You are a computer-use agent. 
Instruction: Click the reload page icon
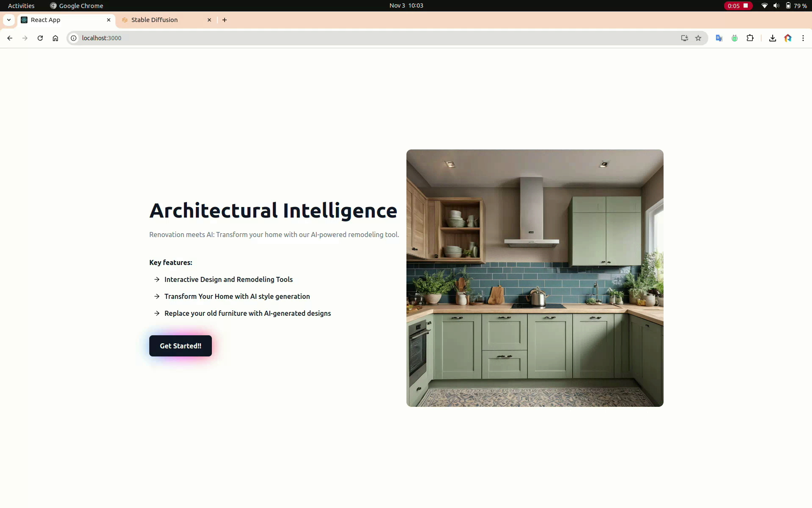[40, 38]
